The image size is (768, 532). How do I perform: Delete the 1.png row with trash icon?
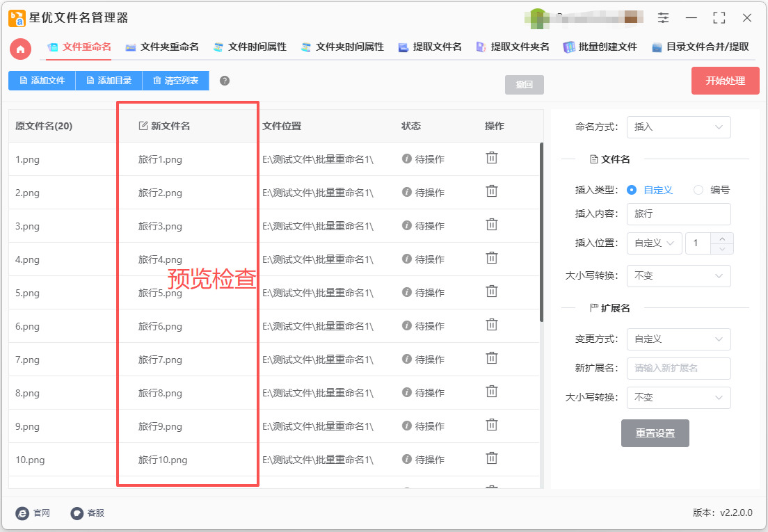[x=491, y=158]
